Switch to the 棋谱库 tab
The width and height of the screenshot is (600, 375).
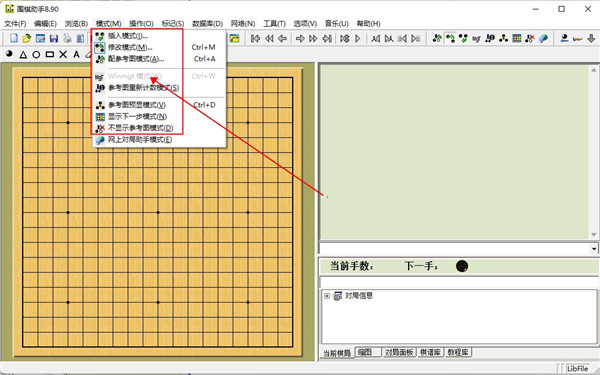click(430, 352)
